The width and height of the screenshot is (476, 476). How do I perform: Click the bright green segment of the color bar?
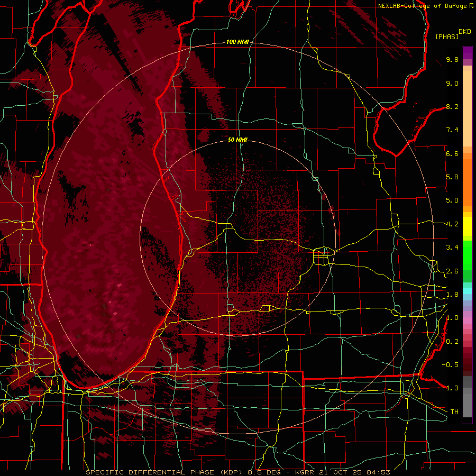coord(467,255)
